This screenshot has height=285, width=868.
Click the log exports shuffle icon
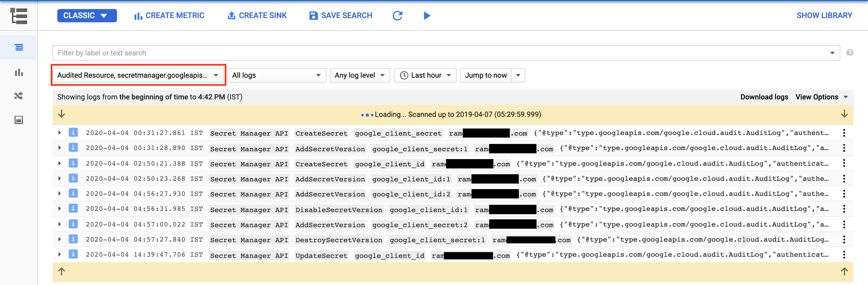pyautogui.click(x=18, y=96)
